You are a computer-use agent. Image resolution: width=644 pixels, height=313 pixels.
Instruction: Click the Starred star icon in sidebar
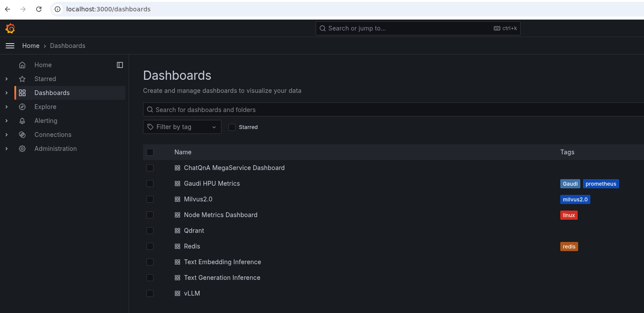point(22,79)
